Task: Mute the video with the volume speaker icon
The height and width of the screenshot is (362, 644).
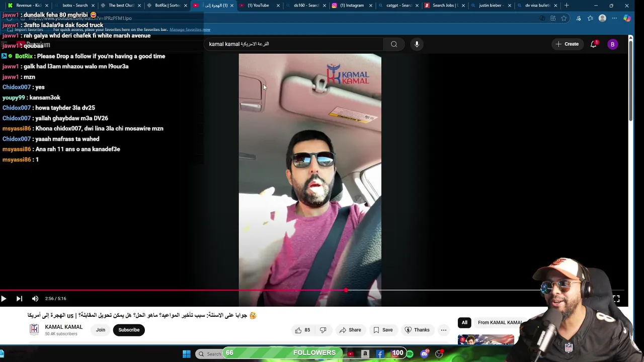Action: coord(35,299)
